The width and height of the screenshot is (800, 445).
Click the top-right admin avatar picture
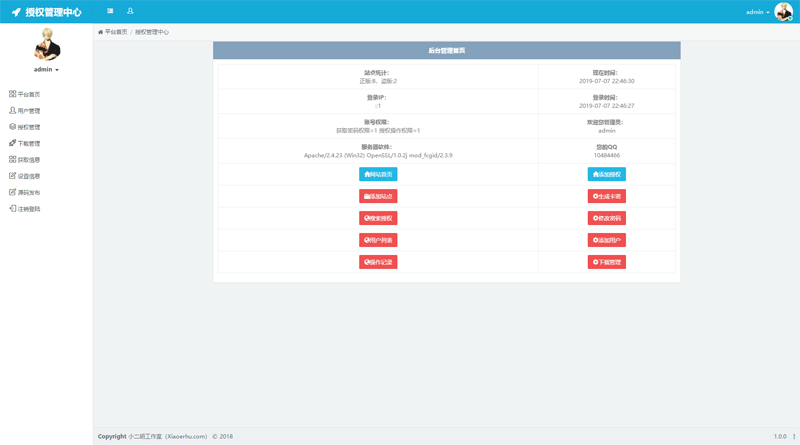[783, 12]
